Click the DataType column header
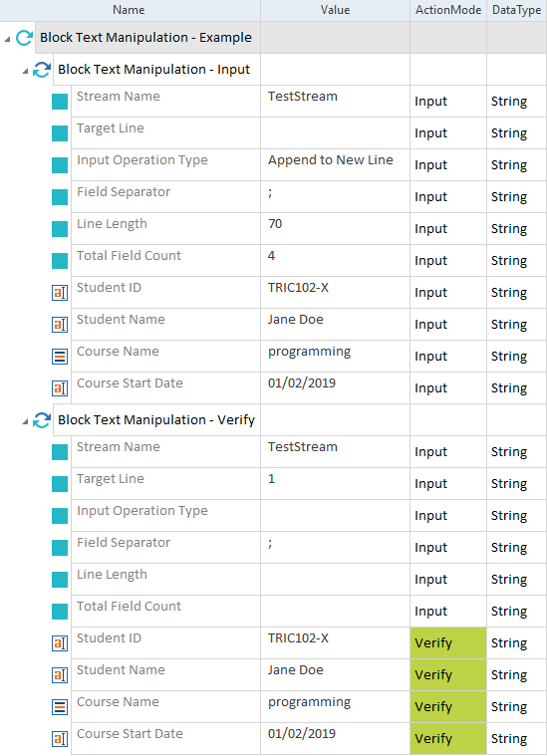The image size is (547, 756). [x=516, y=10]
